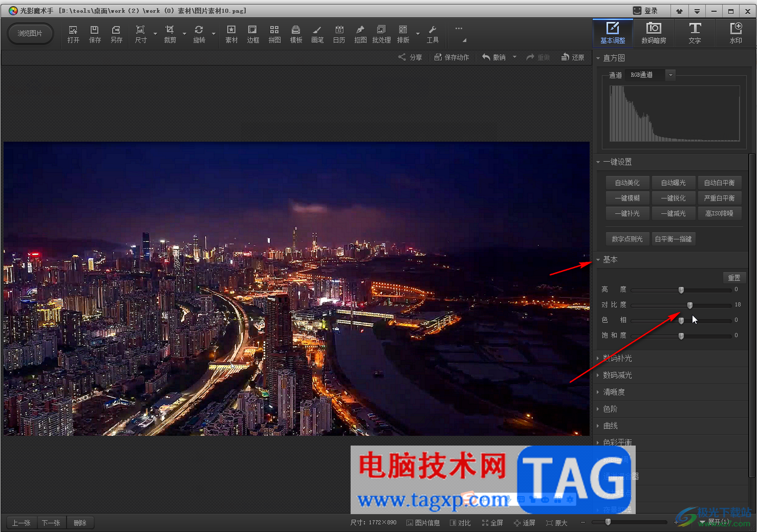757x532 pixels.
Task: Click the 打开 open file icon
Action: pyautogui.click(x=73, y=34)
